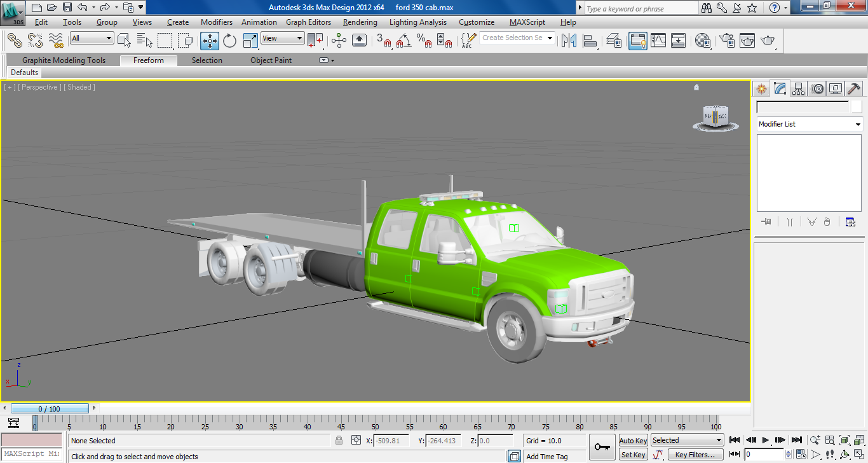Toggle the 3D Snaps button
Screen dimensions: 868x463
point(384,41)
